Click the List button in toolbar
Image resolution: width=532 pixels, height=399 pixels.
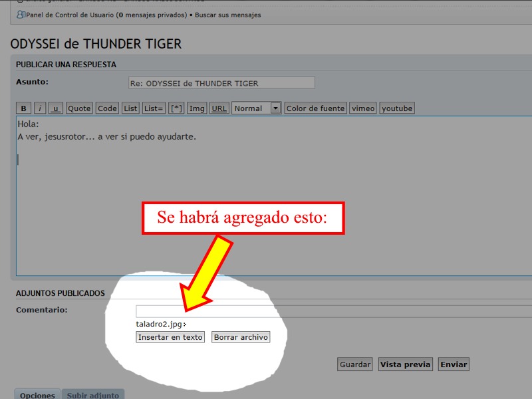130,108
